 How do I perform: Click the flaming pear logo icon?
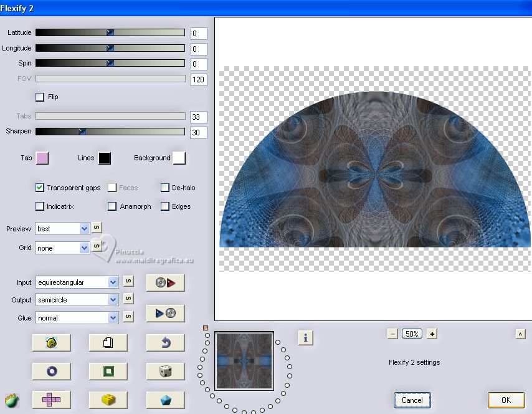point(12,401)
